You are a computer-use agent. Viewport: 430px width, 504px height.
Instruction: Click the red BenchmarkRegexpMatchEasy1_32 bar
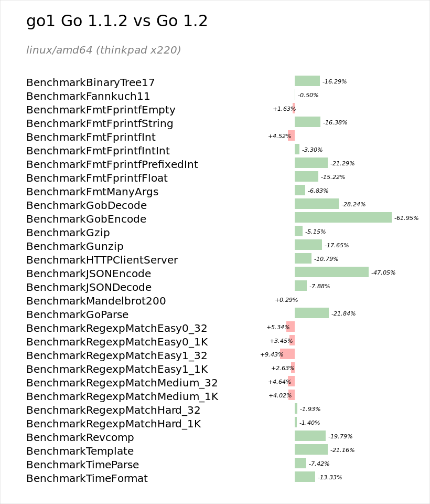point(287,354)
